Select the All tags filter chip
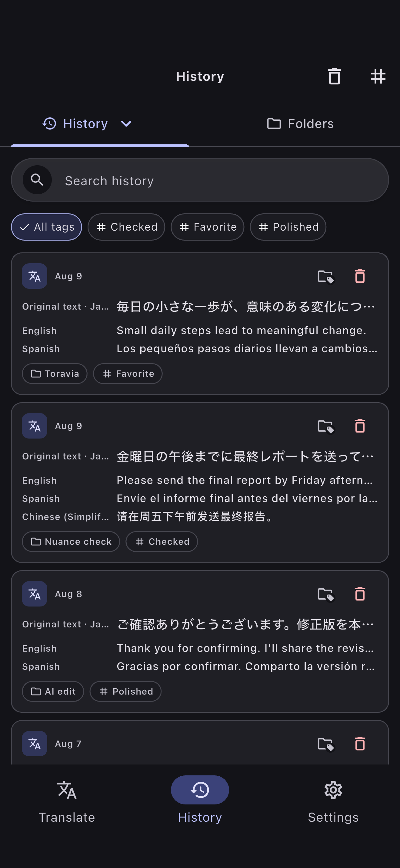The width and height of the screenshot is (400, 868). coord(47,227)
